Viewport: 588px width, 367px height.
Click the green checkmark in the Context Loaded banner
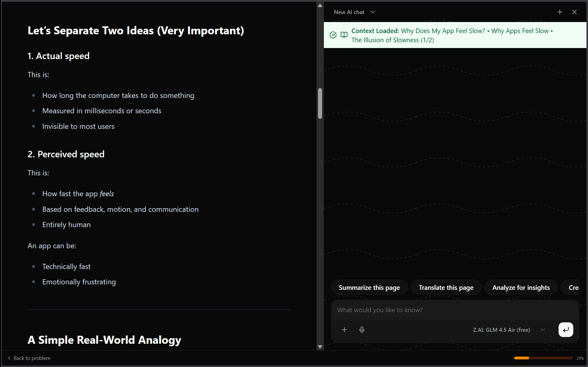coord(333,35)
